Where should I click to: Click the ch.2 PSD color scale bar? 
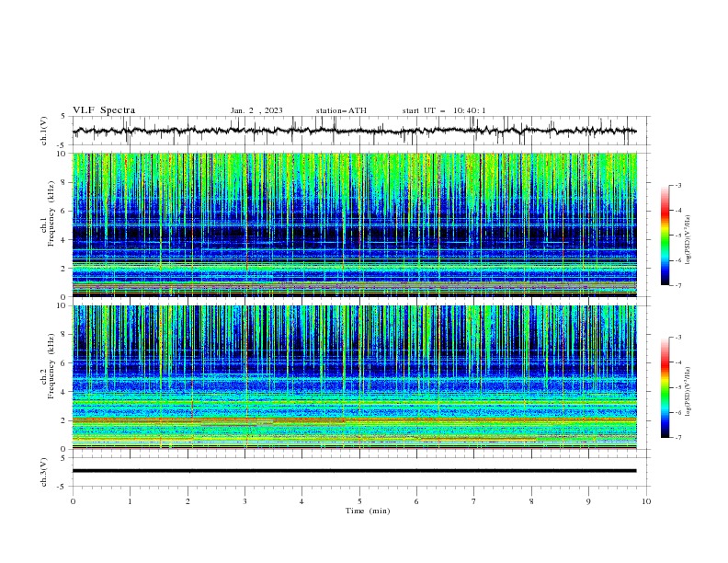click(665, 387)
